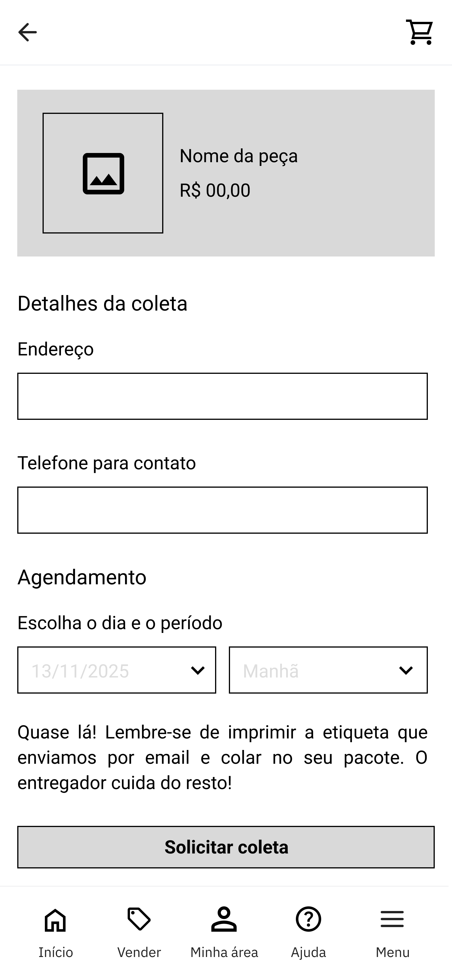Tap the Início home icon

(55, 920)
